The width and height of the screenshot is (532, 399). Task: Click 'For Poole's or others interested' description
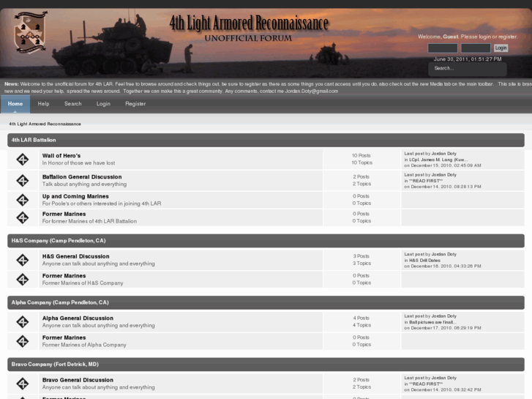pyautogui.click(x=102, y=204)
